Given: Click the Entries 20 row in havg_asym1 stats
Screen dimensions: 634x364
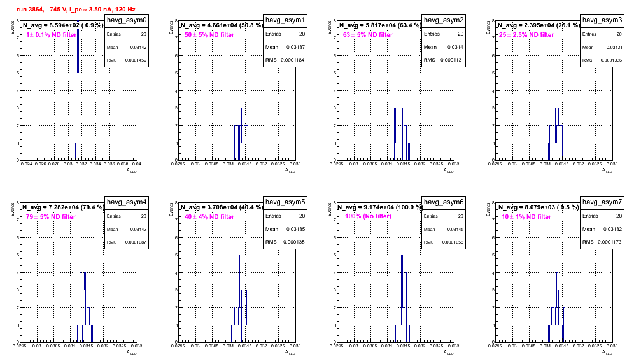Looking at the screenshot, I should point(285,34).
